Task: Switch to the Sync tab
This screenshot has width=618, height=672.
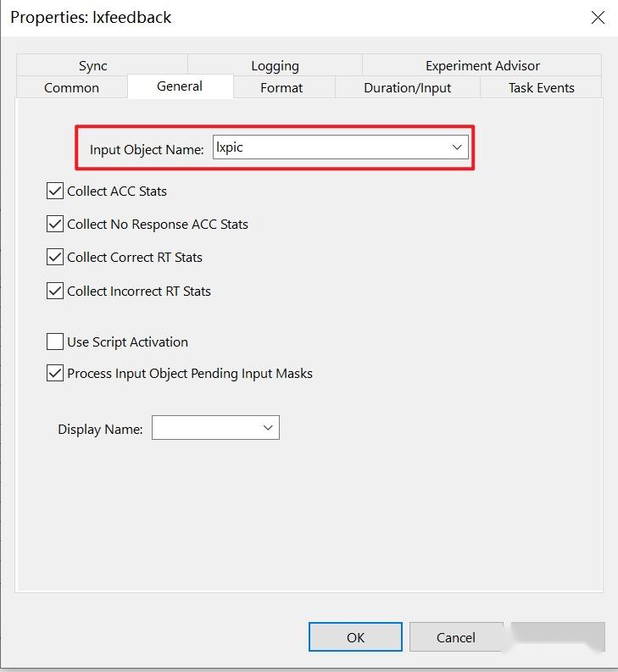Action: point(92,65)
